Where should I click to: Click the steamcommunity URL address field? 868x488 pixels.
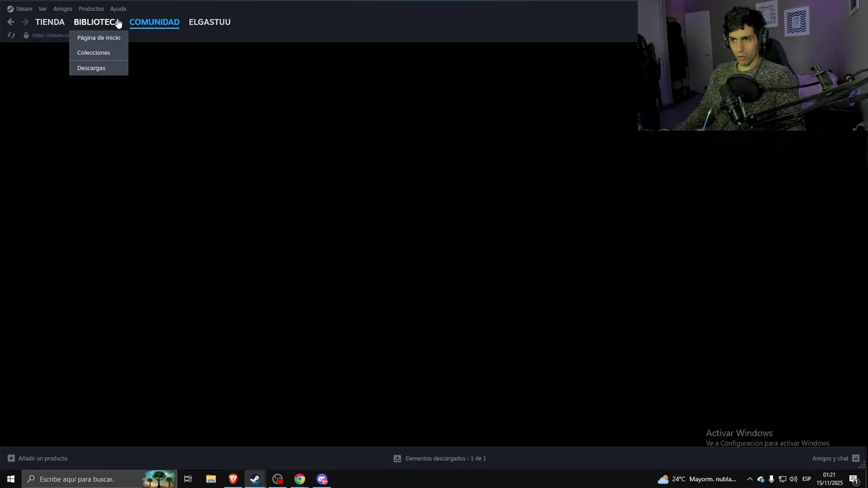click(x=51, y=35)
